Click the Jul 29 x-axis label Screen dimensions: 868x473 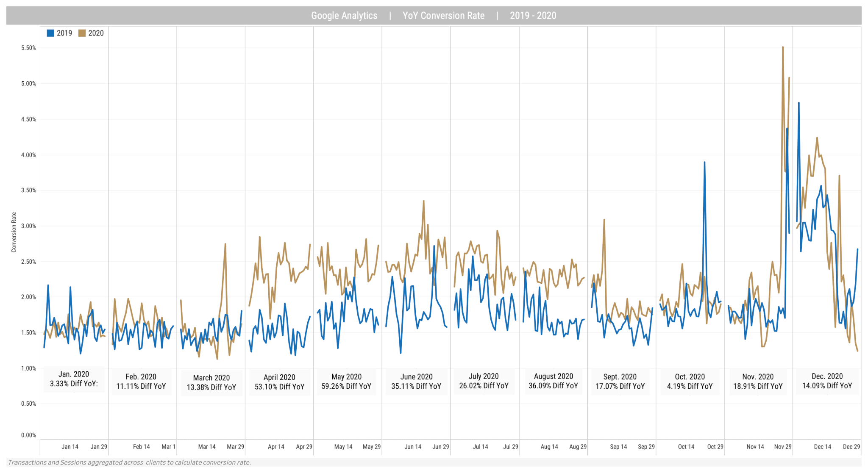coord(511,447)
